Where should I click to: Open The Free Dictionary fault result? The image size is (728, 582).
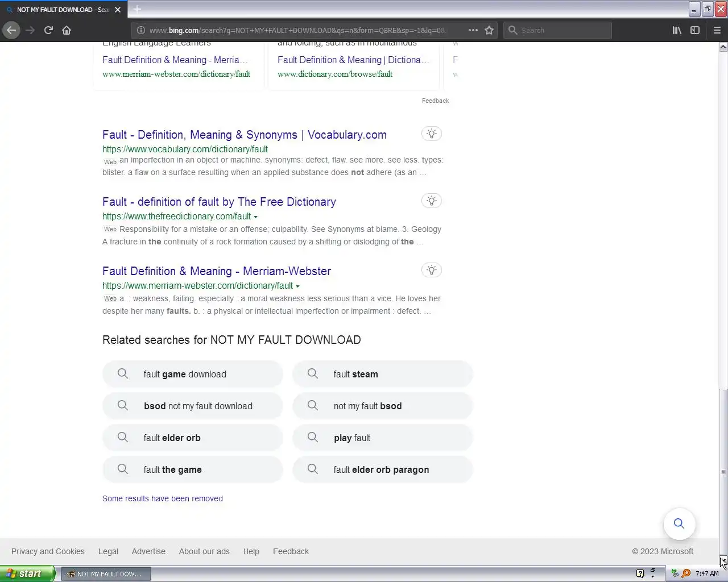[219, 202]
